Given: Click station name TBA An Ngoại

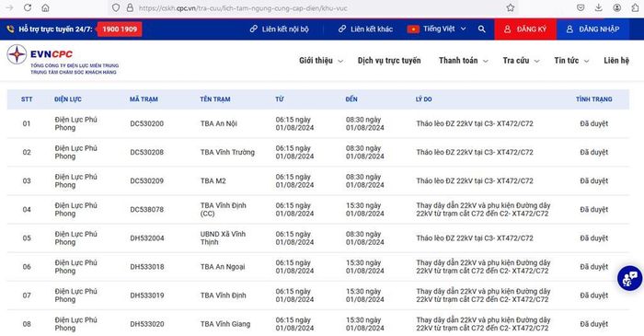Looking at the screenshot, I should [223, 267].
